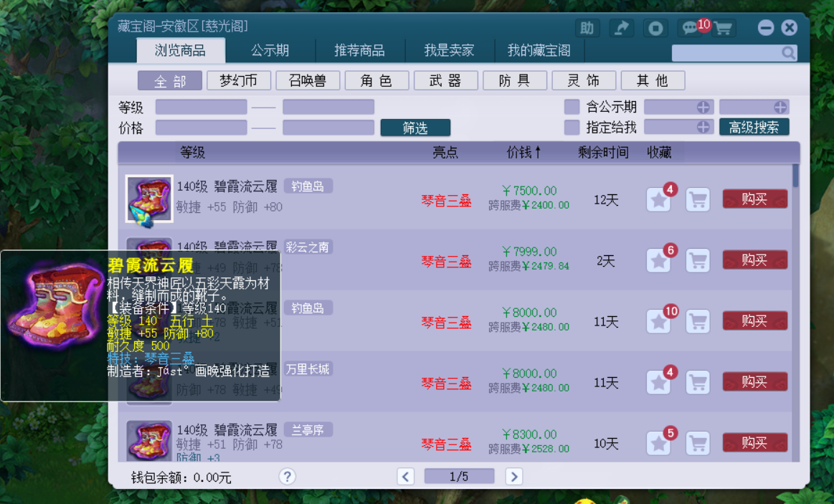This screenshot has height=504, width=834.
Task: Expand plus selector beside 指定给我
Action: pyautogui.click(x=703, y=127)
